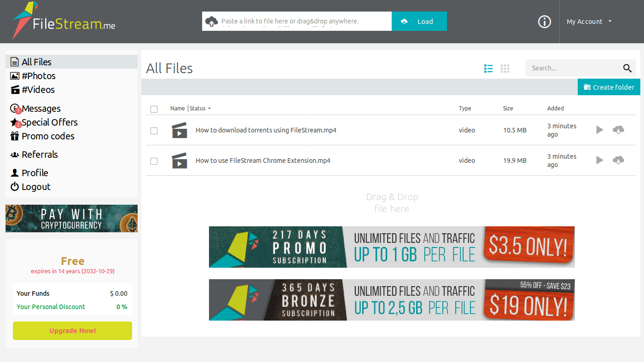Download the Chrome Extension video file
The height and width of the screenshot is (362, 644).
(618, 161)
